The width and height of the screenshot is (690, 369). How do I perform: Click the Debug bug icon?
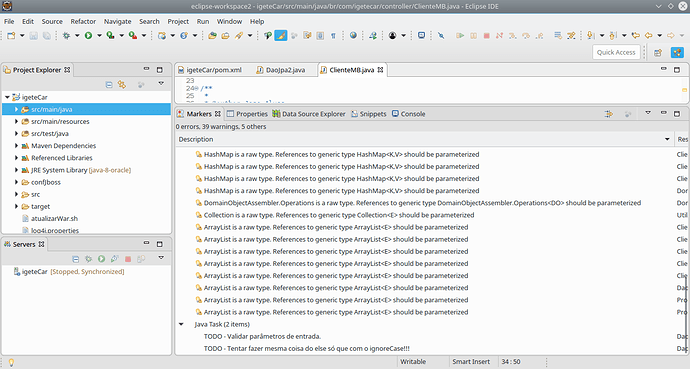click(x=66, y=36)
